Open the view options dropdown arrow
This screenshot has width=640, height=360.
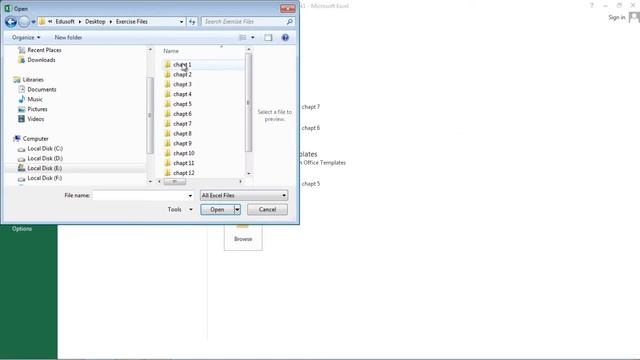click(x=253, y=37)
